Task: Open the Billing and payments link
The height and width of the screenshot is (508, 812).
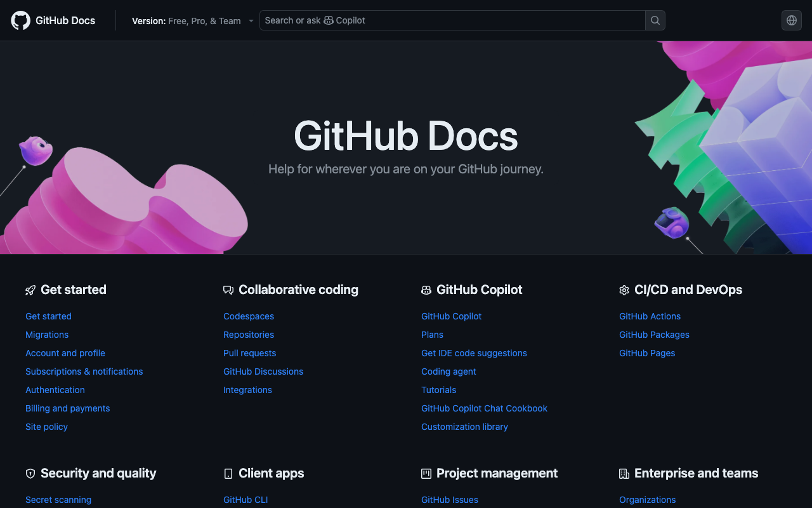Action: [67, 408]
